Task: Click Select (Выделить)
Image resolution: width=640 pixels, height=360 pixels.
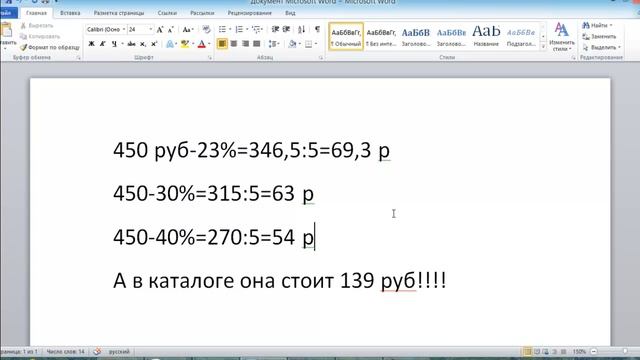Action: (601, 47)
